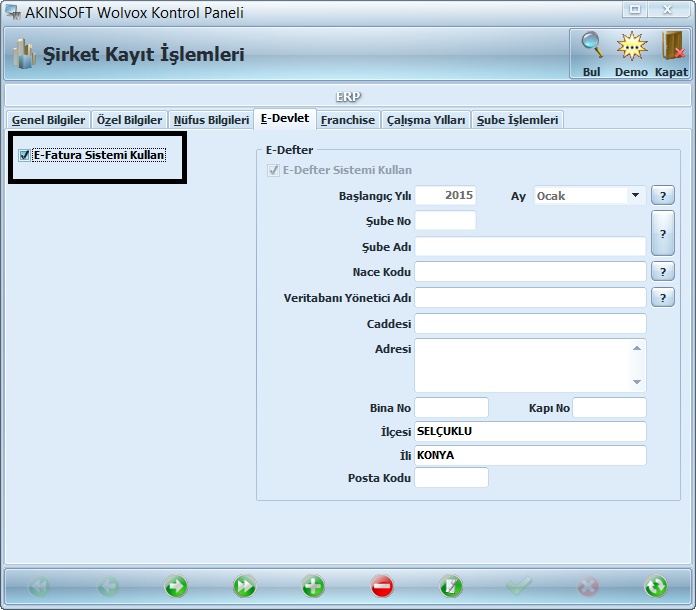This screenshot has height=610, width=696.
Task: Open the Franchise tab
Action: 348,120
